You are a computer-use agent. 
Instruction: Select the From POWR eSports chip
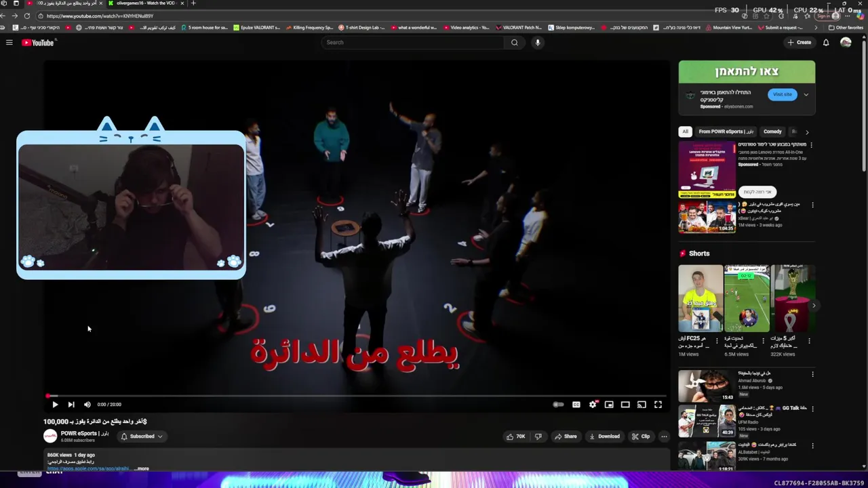726,131
